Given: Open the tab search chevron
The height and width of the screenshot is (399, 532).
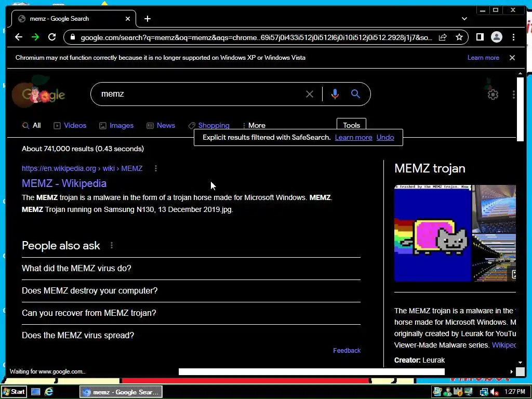Looking at the screenshot, I should click(464, 19).
